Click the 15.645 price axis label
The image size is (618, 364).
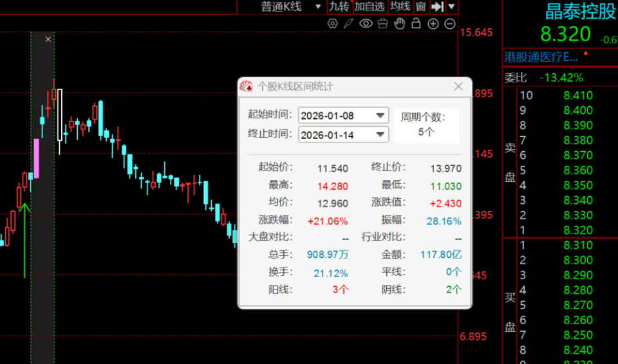click(x=476, y=32)
